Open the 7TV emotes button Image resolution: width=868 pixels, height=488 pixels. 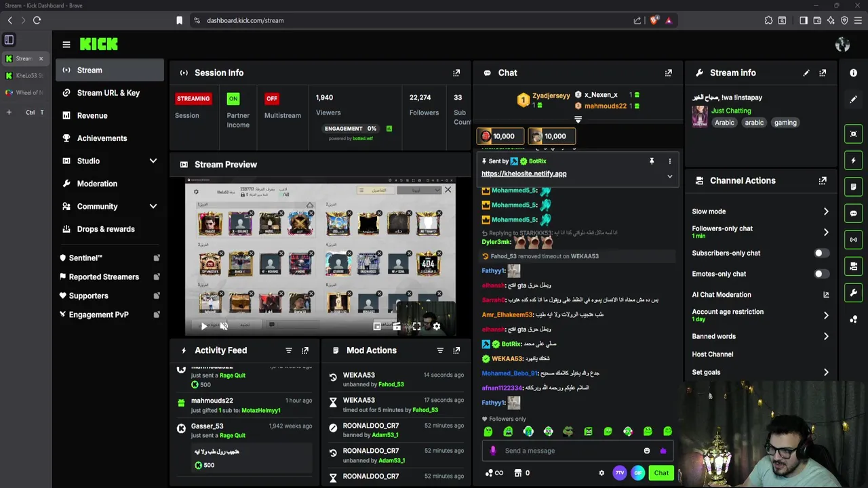pyautogui.click(x=619, y=473)
